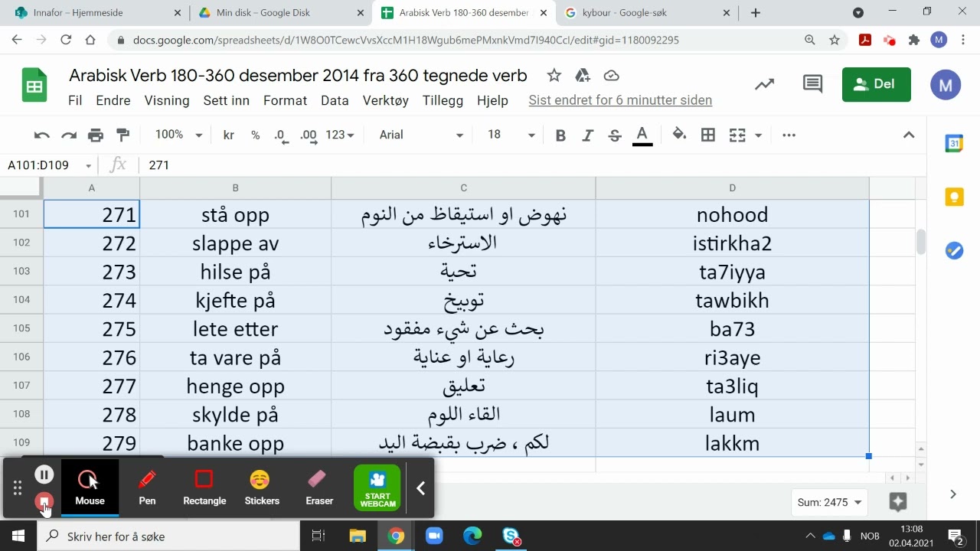Select cell containing ta7iyya
980x551 pixels.
(732, 272)
